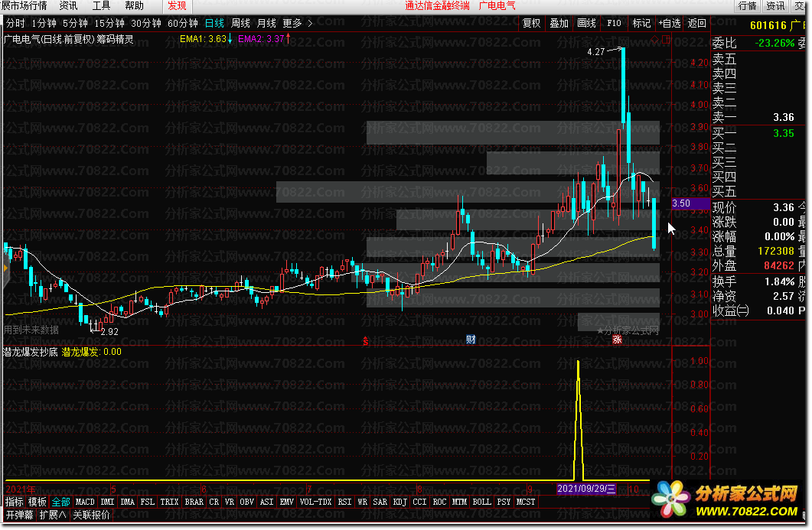Screen dimensions: 812x530
Task: Select the 日线 daily period
Action: 214,23
